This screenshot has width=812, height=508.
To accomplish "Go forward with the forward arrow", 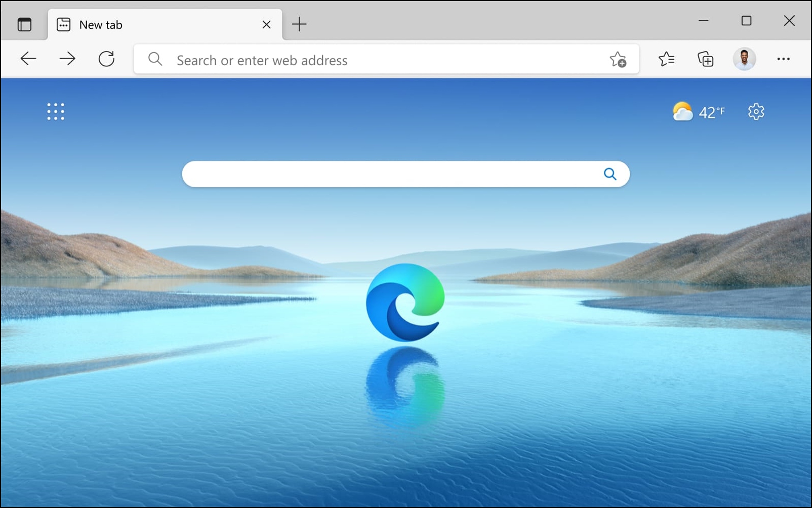I will point(67,59).
